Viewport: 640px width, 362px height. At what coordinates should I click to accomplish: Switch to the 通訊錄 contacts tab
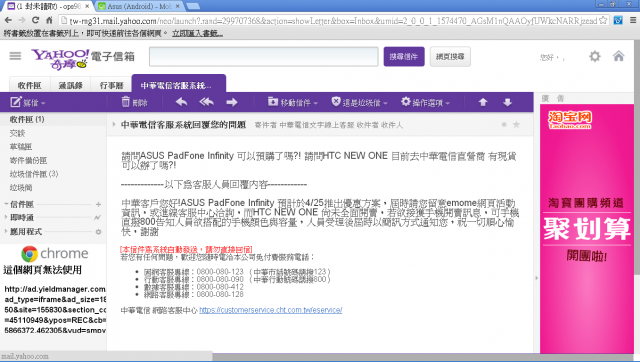[x=71, y=85]
